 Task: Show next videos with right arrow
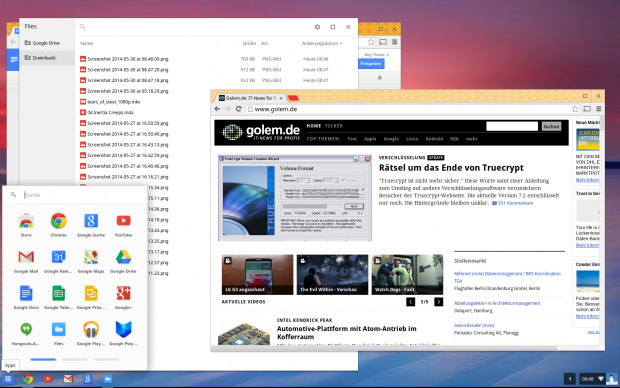[439, 302]
